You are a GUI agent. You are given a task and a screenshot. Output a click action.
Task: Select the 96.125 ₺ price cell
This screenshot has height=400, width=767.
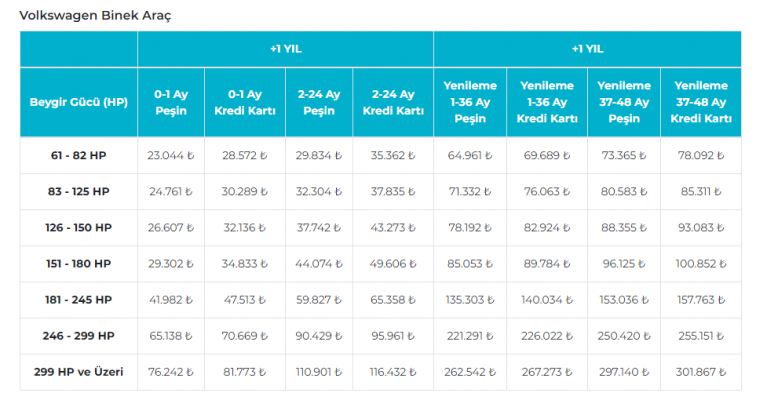624,264
